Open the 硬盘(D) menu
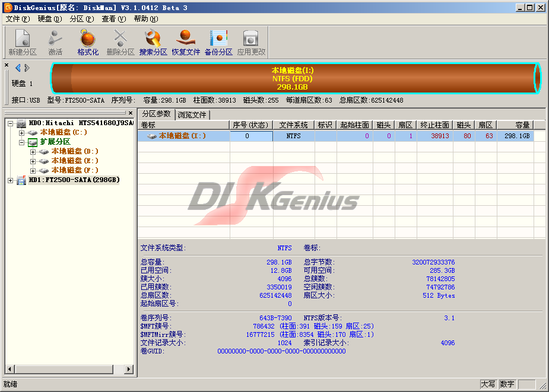Image resolution: width=549 pixels, height=392 pixels. coord(50,19)
